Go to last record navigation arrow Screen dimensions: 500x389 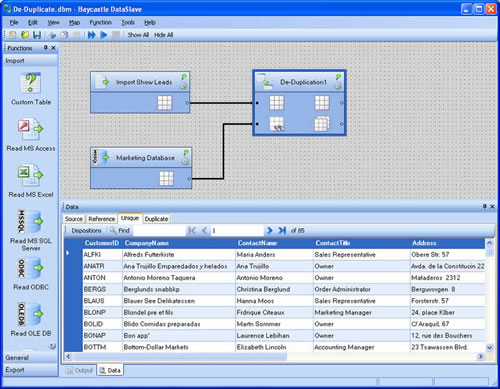point(282,230)
